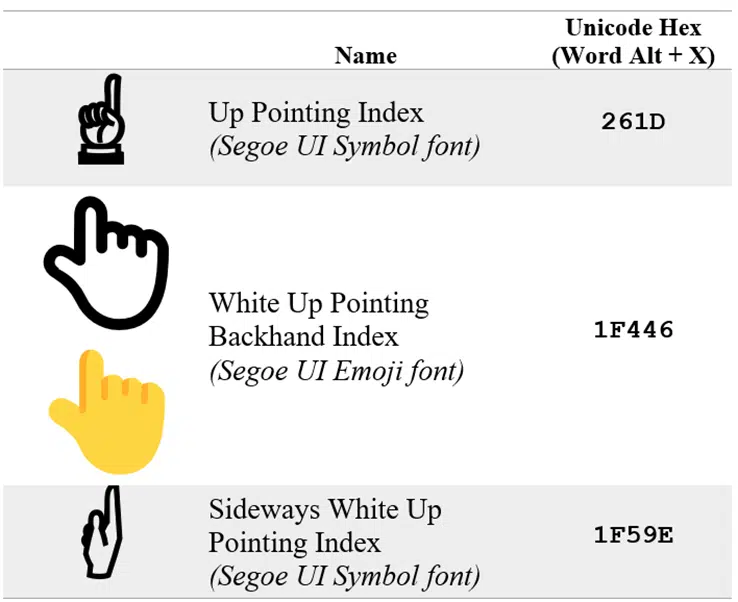Image resolution: width=738 pixels, height=602 pixels.
Task: Click the black Up Pointing Index hand symbol
Action: (101, 119)
